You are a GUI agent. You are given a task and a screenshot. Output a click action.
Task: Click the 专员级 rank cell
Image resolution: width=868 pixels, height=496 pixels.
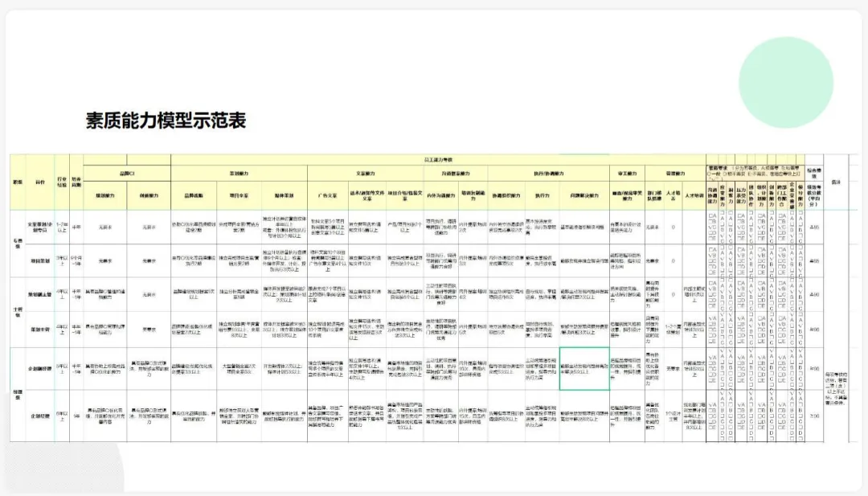[18, 244]
